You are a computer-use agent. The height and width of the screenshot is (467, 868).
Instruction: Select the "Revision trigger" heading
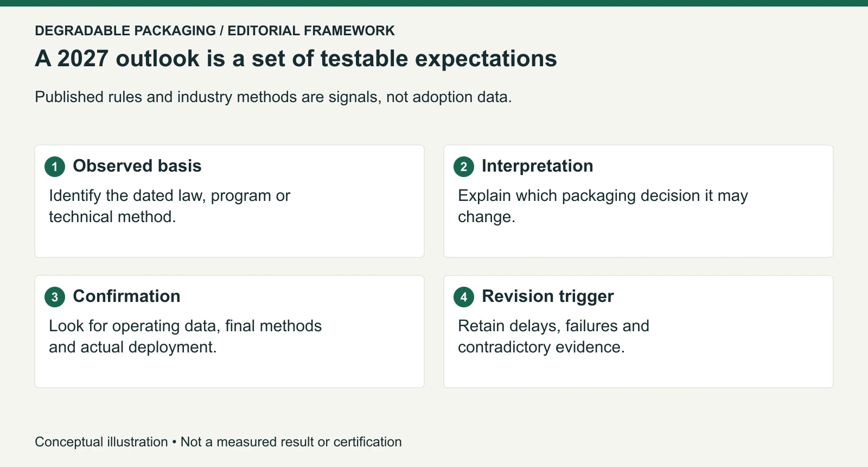548,296
